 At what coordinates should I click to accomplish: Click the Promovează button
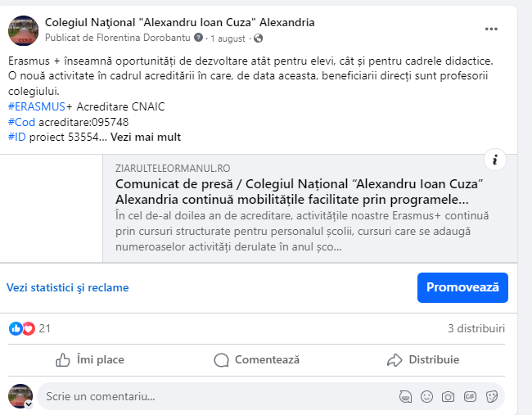coord(462,287)
